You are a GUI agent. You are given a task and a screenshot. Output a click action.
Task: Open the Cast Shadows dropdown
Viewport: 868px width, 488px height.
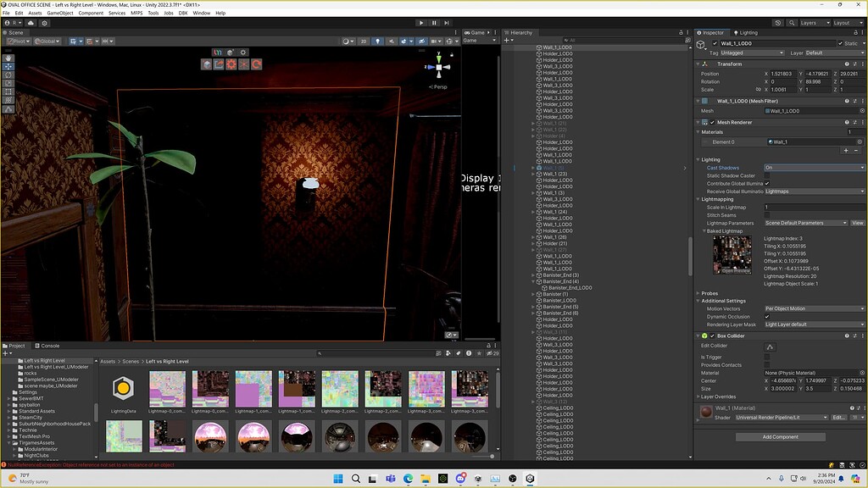(813, 168)
